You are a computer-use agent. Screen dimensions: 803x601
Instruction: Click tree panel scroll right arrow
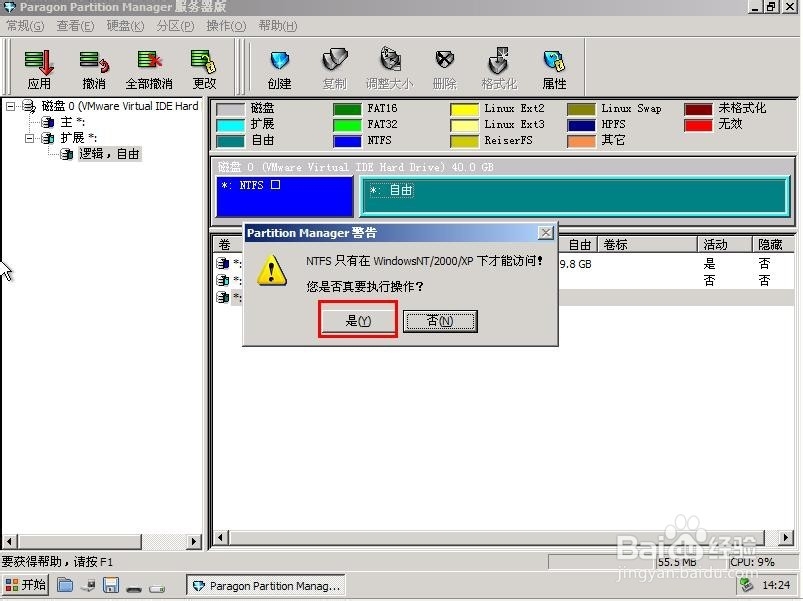194,541
